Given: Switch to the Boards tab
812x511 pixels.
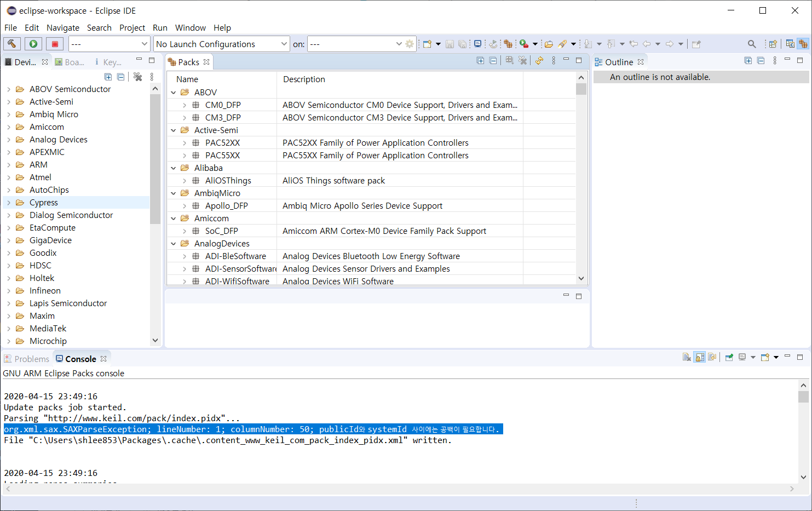Looking at the screenshot, I should (70, 62).
